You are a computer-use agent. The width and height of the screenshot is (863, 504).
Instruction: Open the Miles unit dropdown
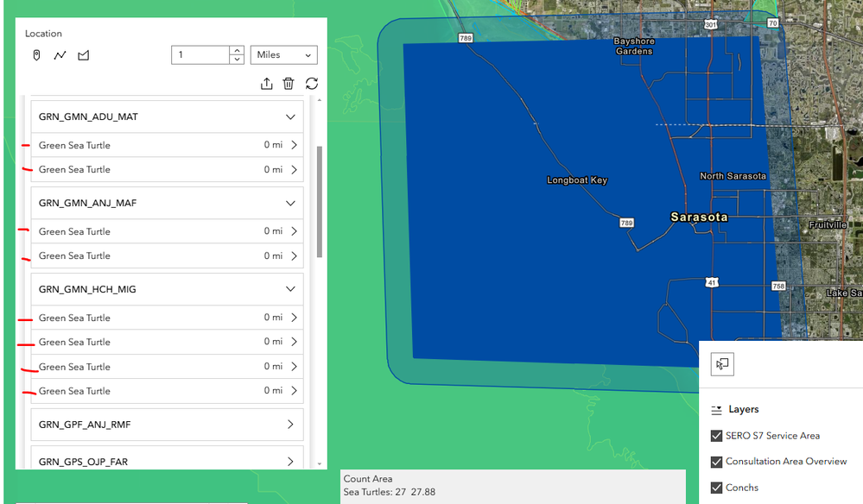(283, 54)
